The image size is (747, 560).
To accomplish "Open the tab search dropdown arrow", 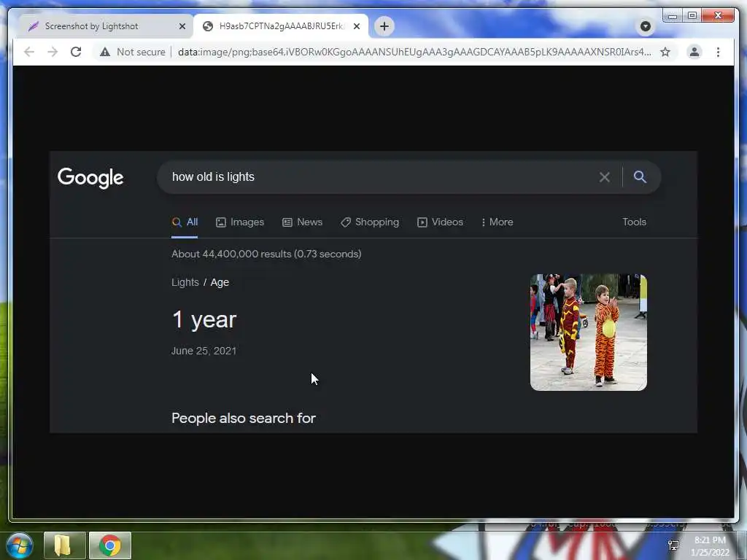I will [646, 26].
